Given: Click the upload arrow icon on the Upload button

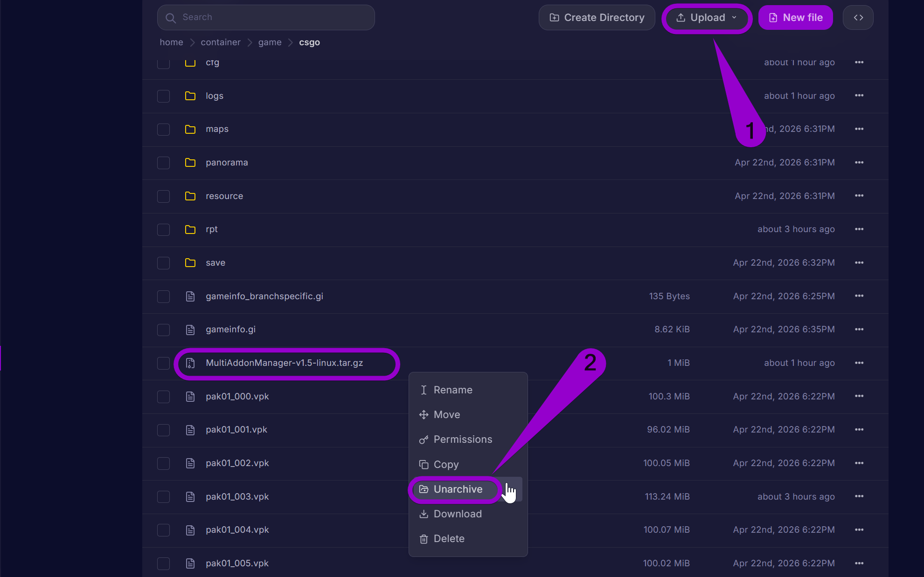Looking at the screenshot, I should pyautogui.click(x=680, y=17).
